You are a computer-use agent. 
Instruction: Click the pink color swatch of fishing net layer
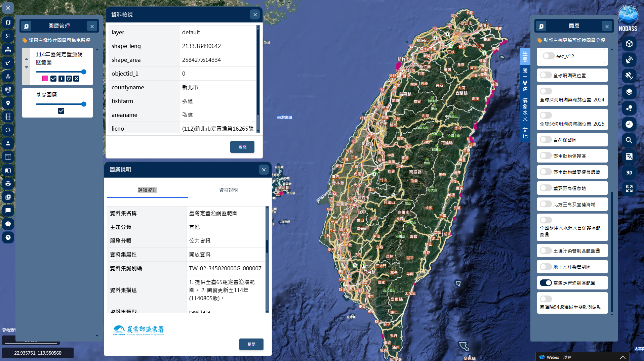click(45, 79)
